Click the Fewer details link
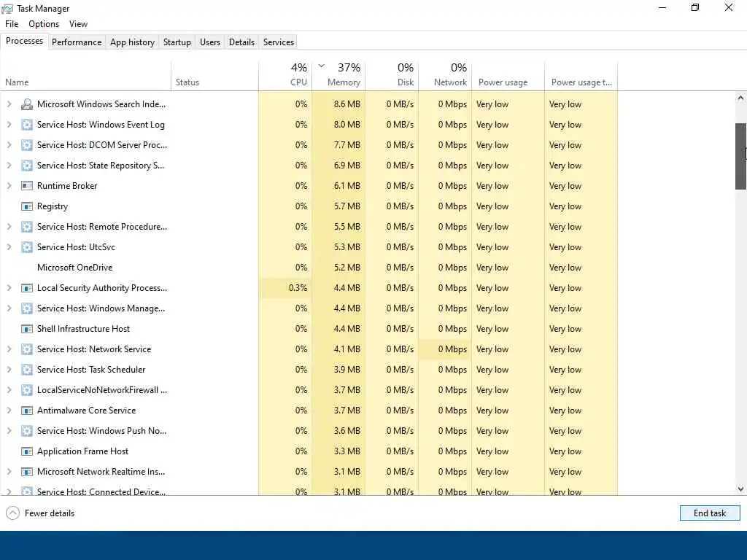Screen dimensions: 747x560 coord(50,513)
